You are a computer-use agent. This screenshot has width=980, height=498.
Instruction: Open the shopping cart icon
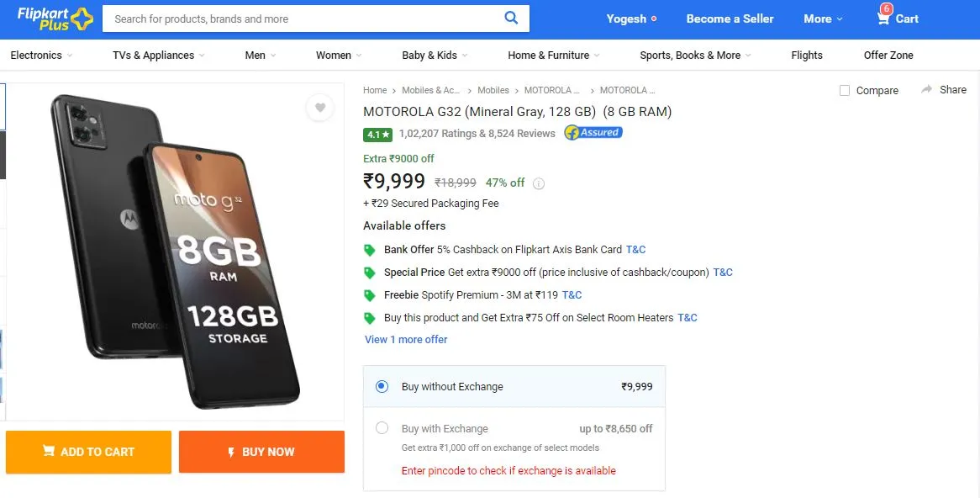883,19
